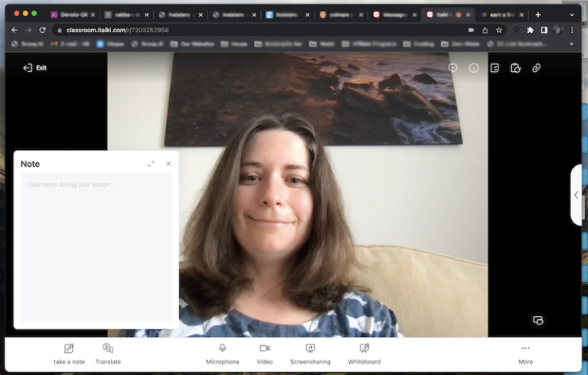Open the Translate tool

point(108,349)
